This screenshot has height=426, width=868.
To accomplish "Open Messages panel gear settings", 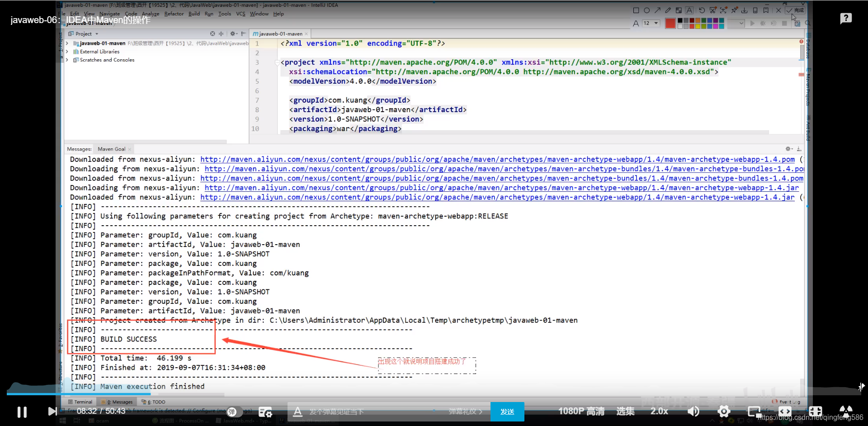I will pyautogui.click(x=789, y=149).
